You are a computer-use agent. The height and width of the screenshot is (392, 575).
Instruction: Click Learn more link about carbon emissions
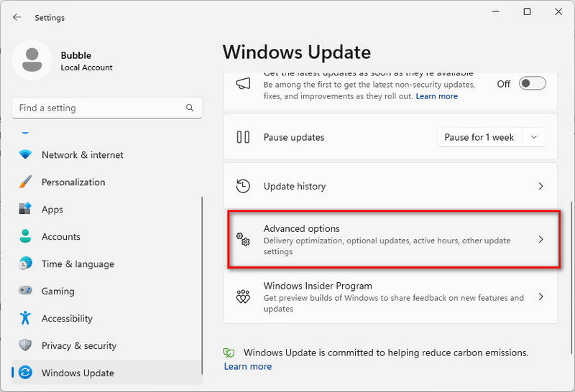click(x=248, y=366)
